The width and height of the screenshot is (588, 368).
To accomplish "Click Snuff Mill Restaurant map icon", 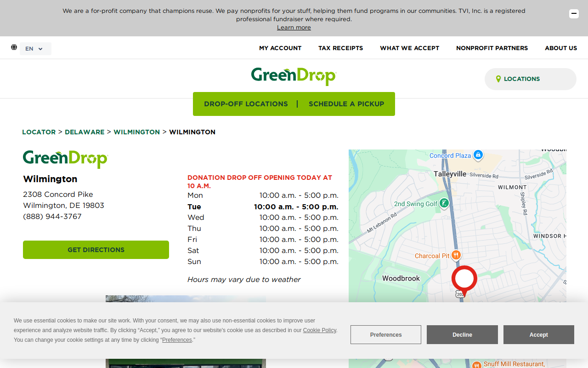I will pyautogui.click(x=477, y=365).
